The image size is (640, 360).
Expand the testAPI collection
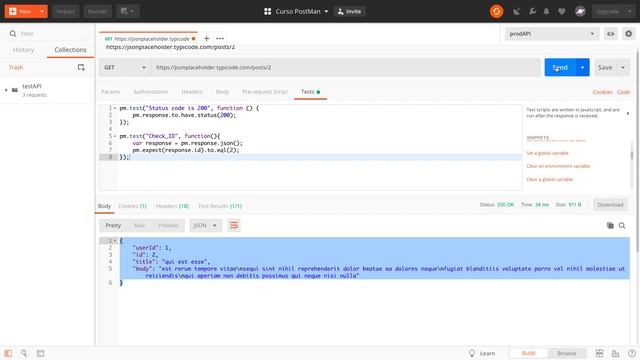click(6, 90)
